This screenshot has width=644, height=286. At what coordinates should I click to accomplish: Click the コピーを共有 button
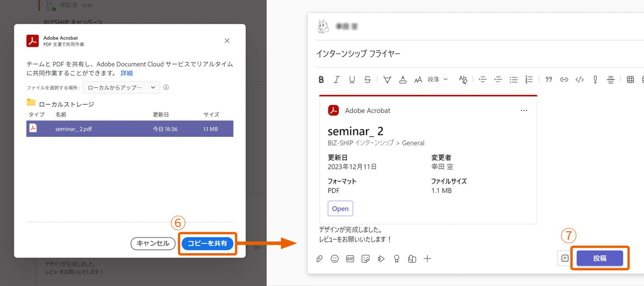(x=207, y=243)
